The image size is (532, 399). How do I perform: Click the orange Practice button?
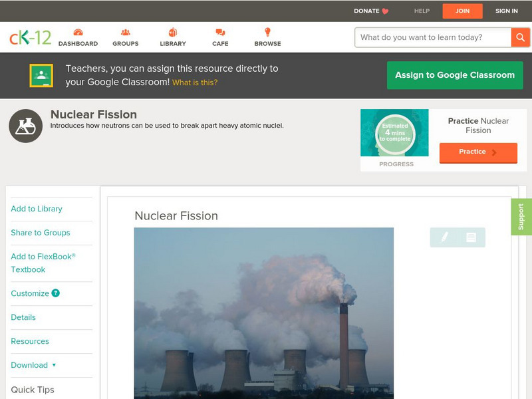coord(478,153)
